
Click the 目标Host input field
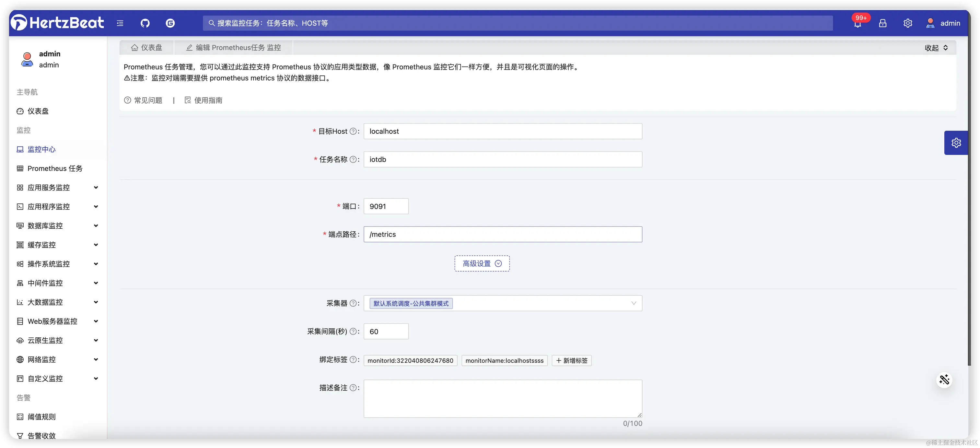point(503,131)
